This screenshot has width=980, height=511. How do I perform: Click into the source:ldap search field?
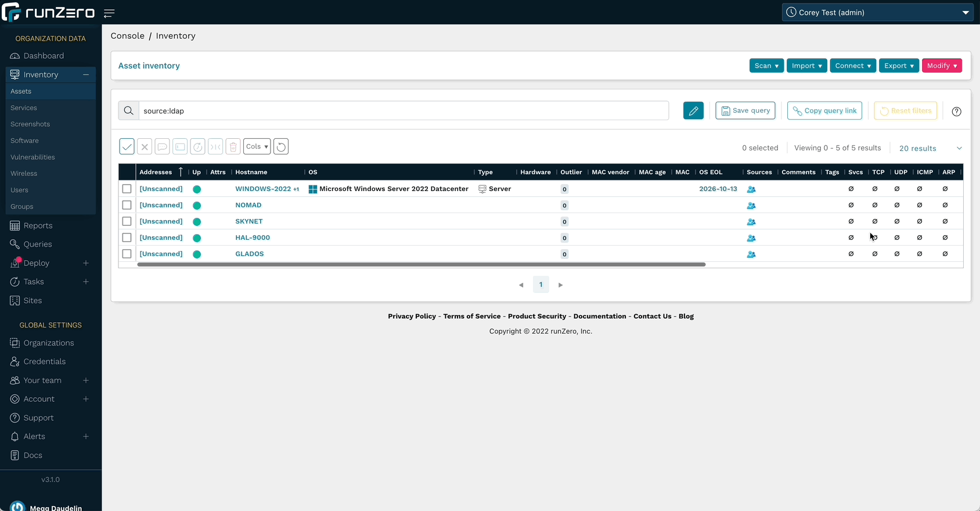pyautogui.click(x=403, y=111)
